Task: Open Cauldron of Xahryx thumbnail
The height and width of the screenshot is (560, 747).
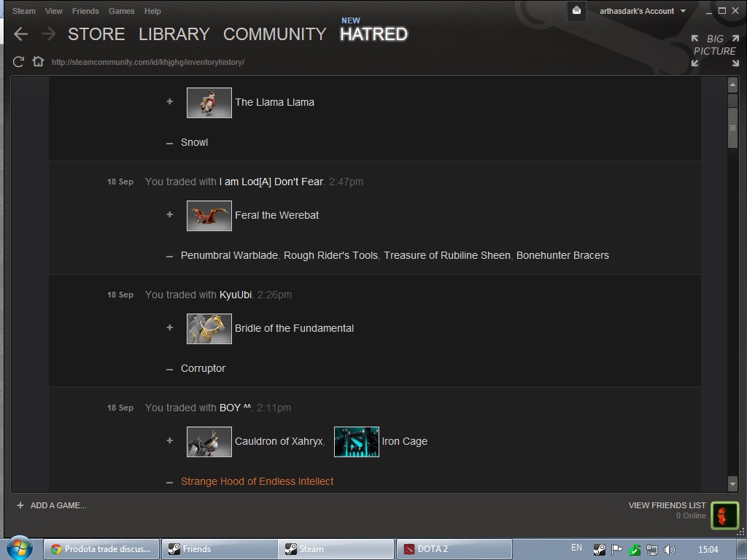Action: click(x=209, y=442)
